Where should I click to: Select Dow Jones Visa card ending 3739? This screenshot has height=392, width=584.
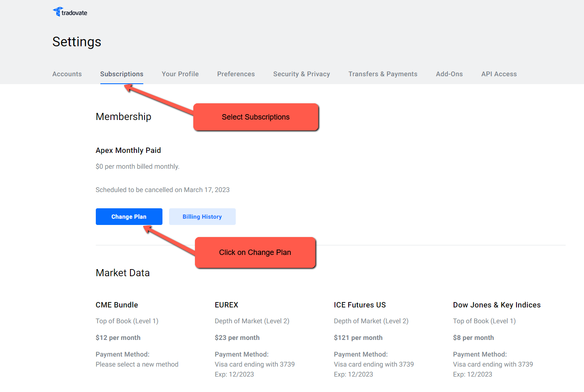493,365
